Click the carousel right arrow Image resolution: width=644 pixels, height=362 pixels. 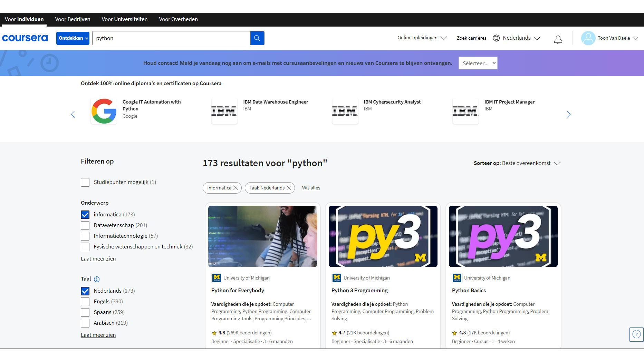[x=568, y=114]
